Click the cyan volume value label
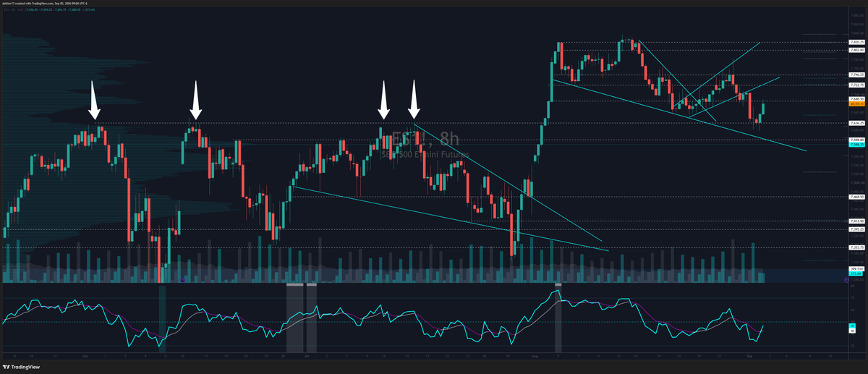Viewport: 868px width, 374px height. pyautogui.click(x=856, y=273)
